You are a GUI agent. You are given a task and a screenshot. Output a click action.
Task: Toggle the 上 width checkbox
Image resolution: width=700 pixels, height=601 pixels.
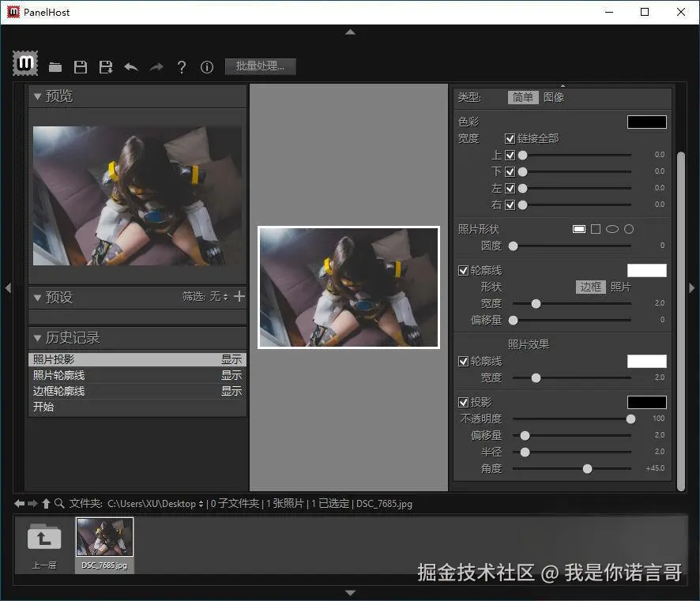pyautogui.click(x=510, y=156)
